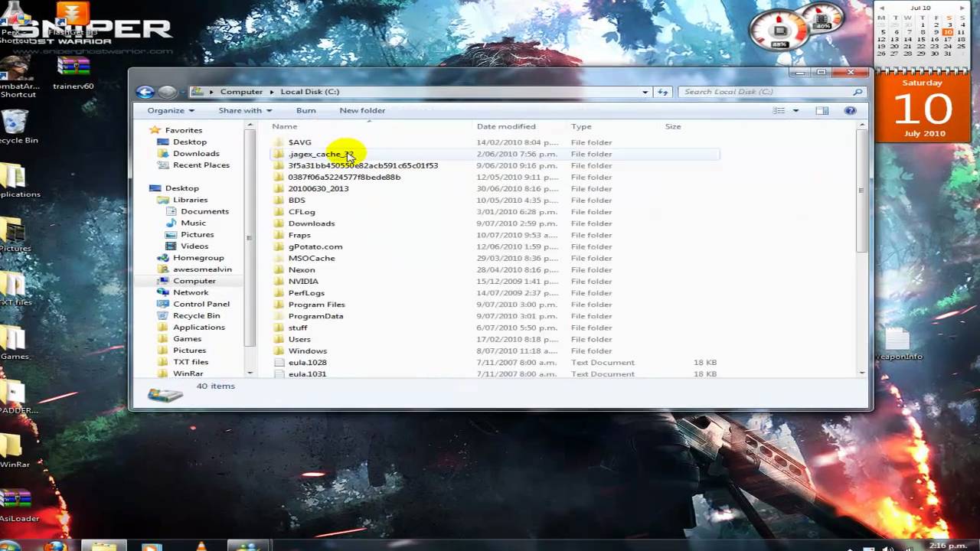This screenshot has width=980, height=551.
Task: Open VLC media player from taskbar
Action: [201, 546]
